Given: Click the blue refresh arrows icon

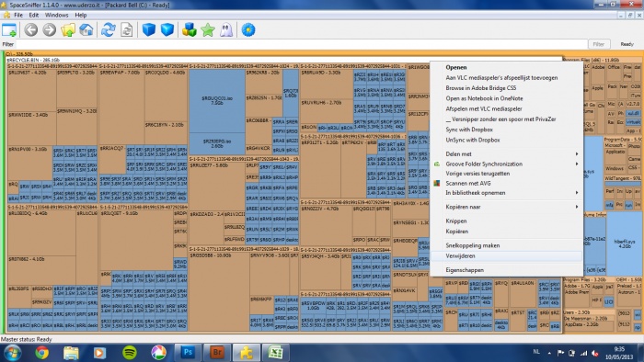Looking at the screenshot, I should (x=109, y=30).
